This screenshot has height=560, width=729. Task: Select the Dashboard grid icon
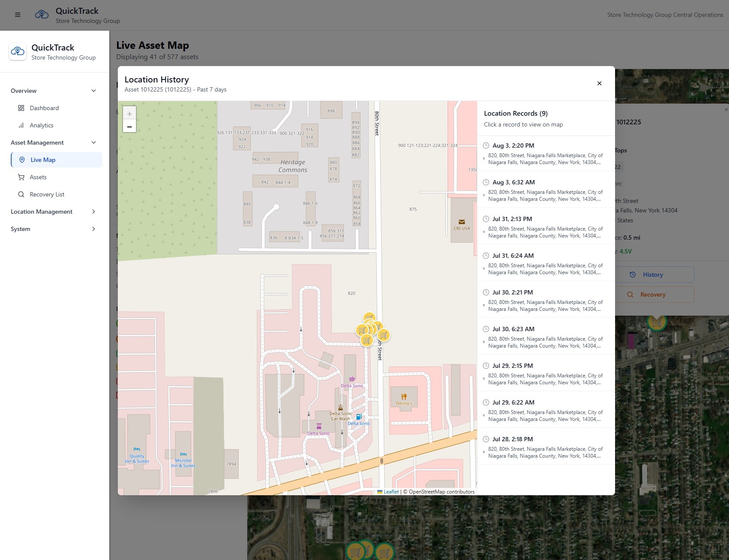pyautogui.click(x=21, y=108)
